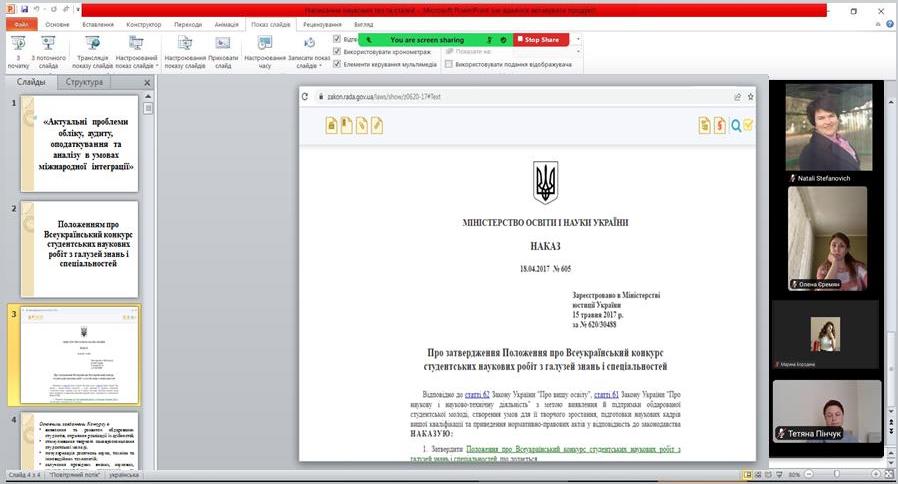This screenshot has height=484, width=898.
Task: Click the PowerPoint application icon
Action: pyautogui.click(x=10, y=10)
